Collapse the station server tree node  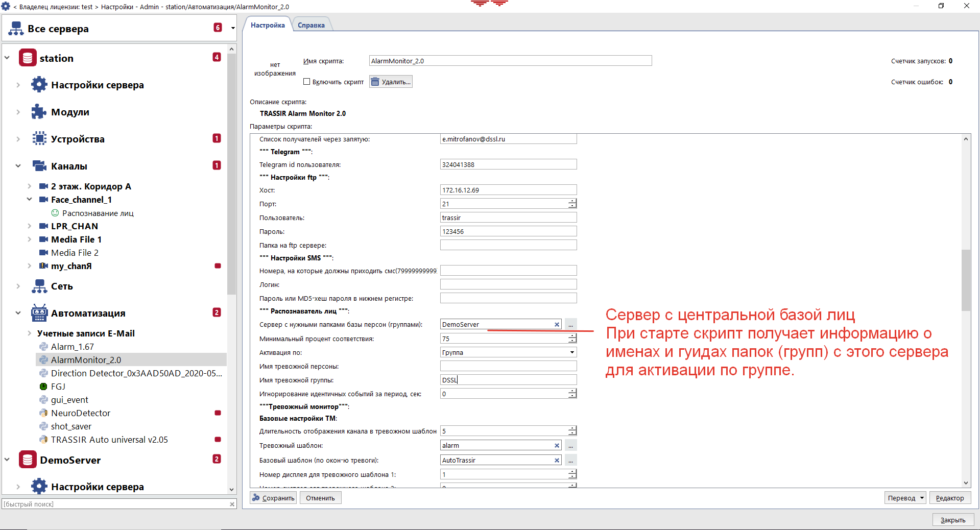[x=7, y=58]
